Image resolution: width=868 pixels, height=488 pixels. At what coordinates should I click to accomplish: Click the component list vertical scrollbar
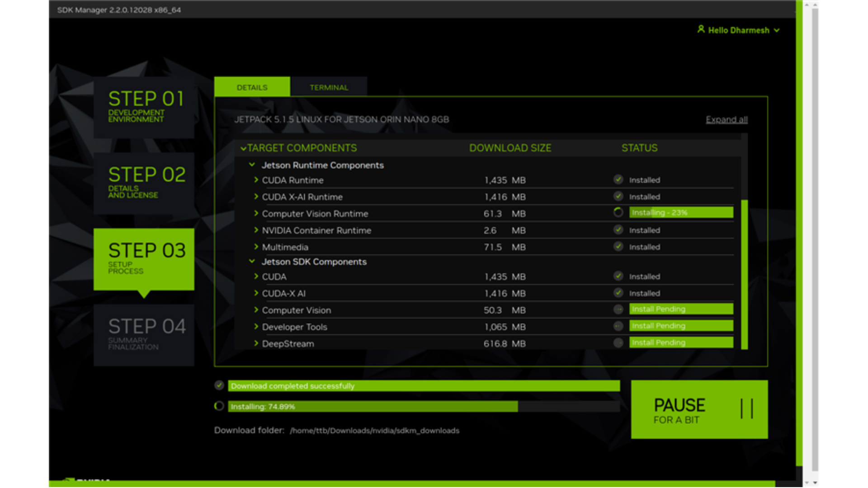click(x=744, y=274)
